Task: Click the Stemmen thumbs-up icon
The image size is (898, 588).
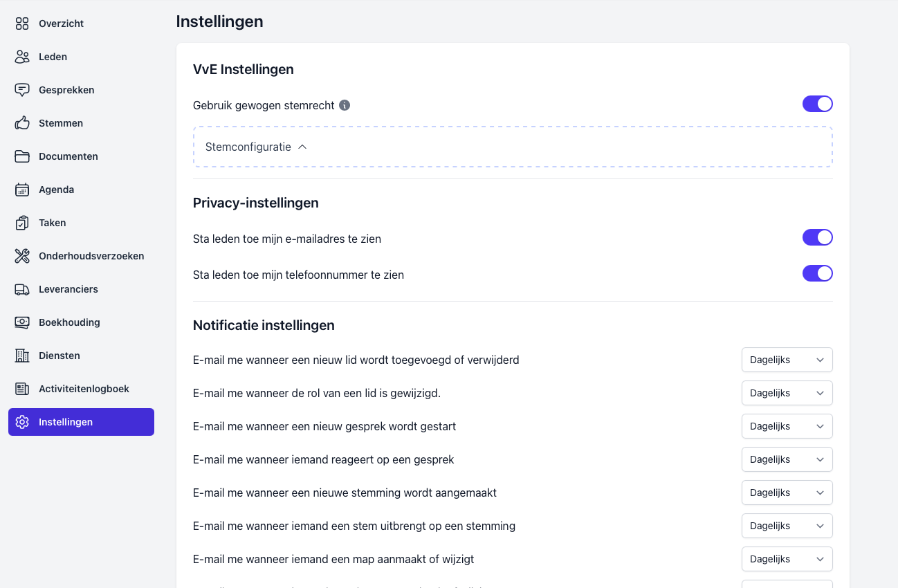Action: pyautogui.click(x=22, y=123)
